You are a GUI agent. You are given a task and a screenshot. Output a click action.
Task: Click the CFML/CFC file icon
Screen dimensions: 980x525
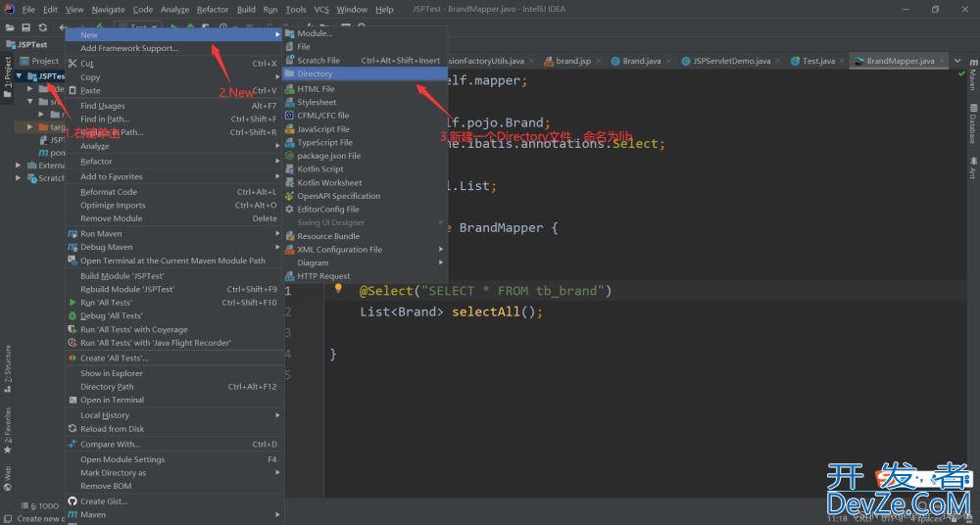click(289, 116)
